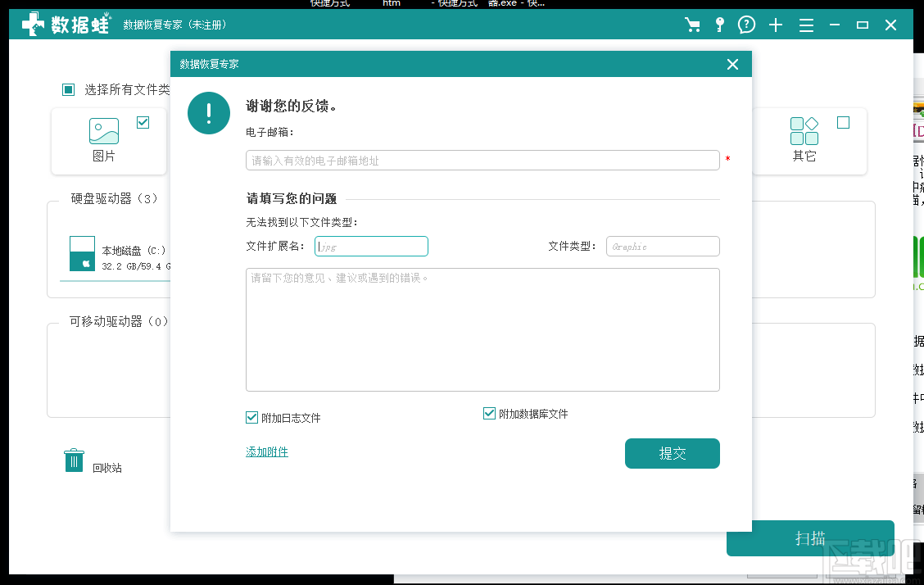Check the Others file type checkbox

point(844,123)
